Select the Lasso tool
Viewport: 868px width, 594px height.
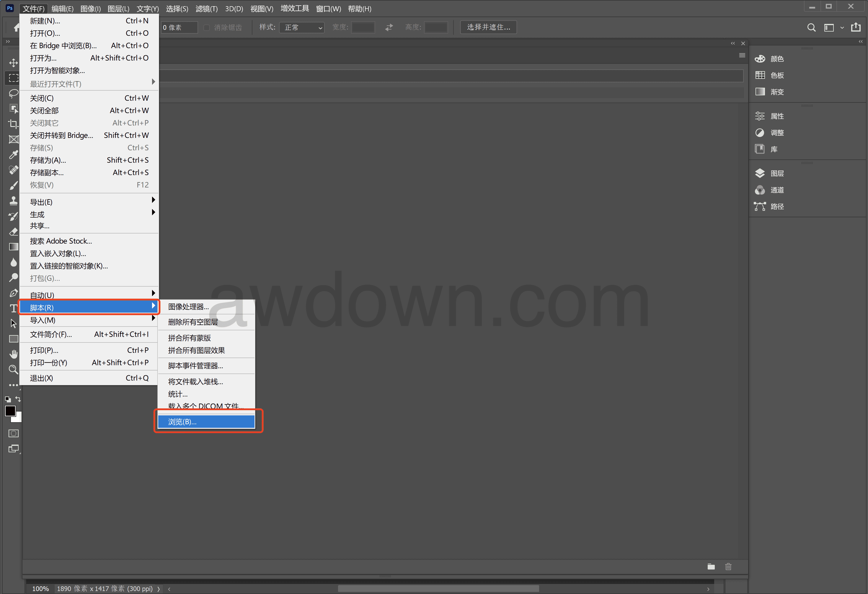[x=14, y=93]
